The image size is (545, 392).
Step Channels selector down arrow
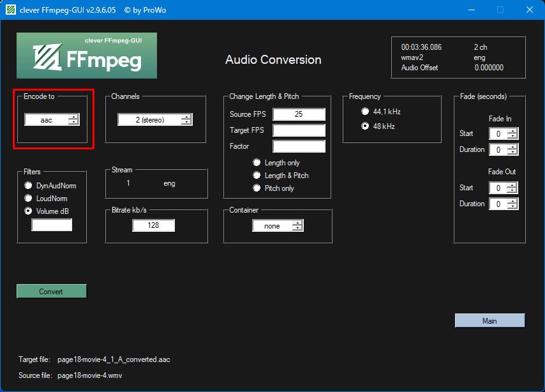186,122
